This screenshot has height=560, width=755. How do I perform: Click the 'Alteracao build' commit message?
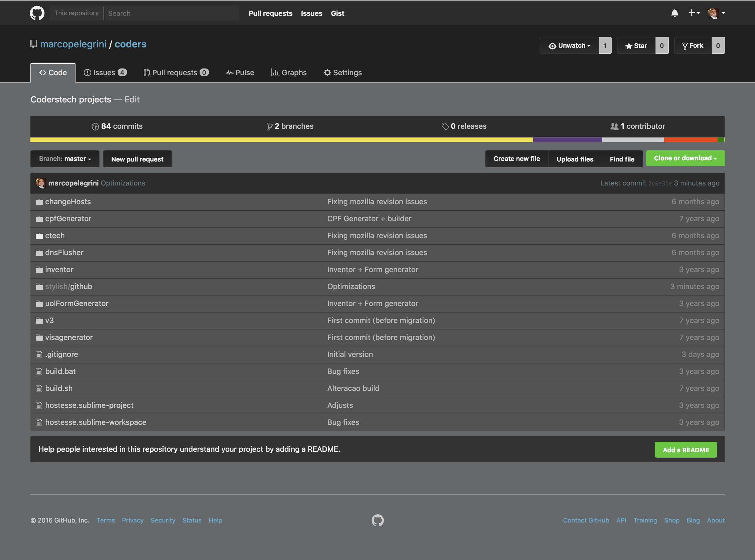pos(353,389)
